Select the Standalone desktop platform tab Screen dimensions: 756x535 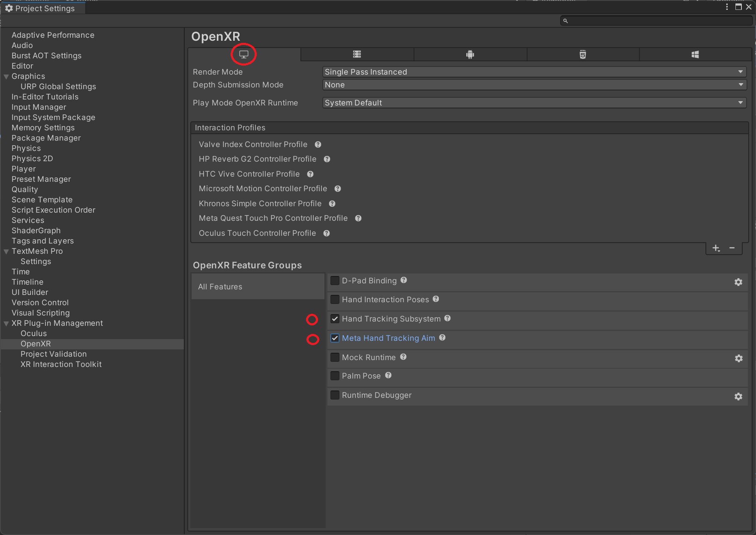pyautogui.click(x=244, y=54)
